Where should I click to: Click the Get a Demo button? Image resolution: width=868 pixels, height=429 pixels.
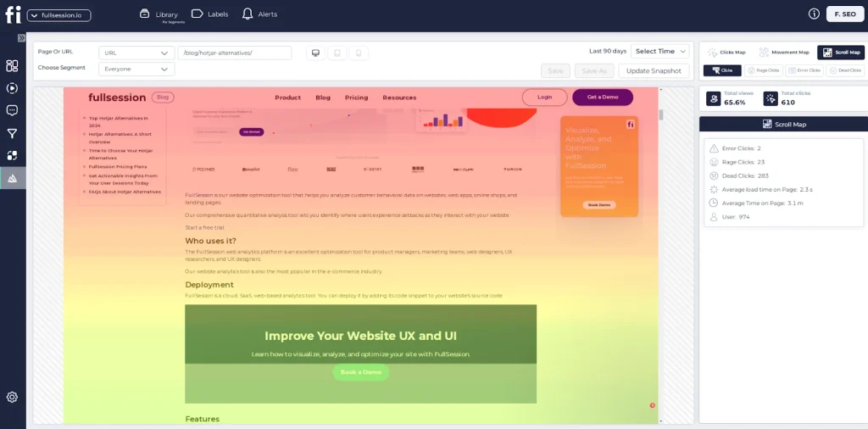click(x=603, y=97)
